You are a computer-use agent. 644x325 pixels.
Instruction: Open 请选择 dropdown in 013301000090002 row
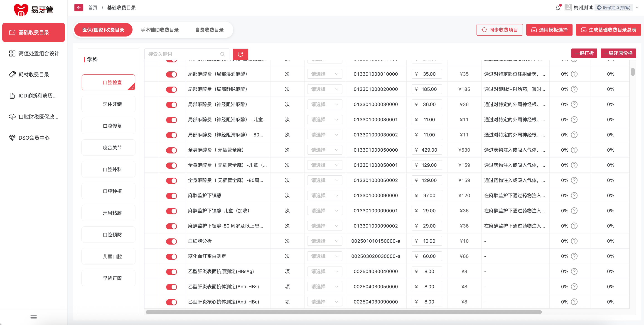(x=324, y=226)
